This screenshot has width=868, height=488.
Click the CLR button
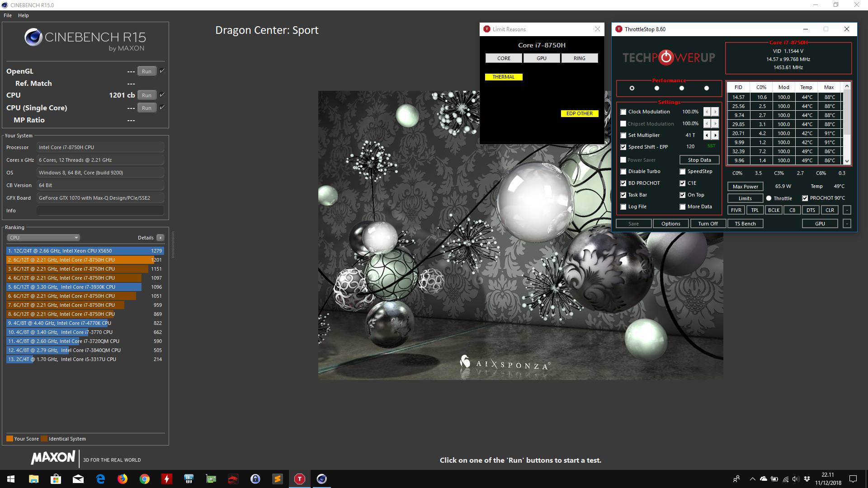pos(830,210)
